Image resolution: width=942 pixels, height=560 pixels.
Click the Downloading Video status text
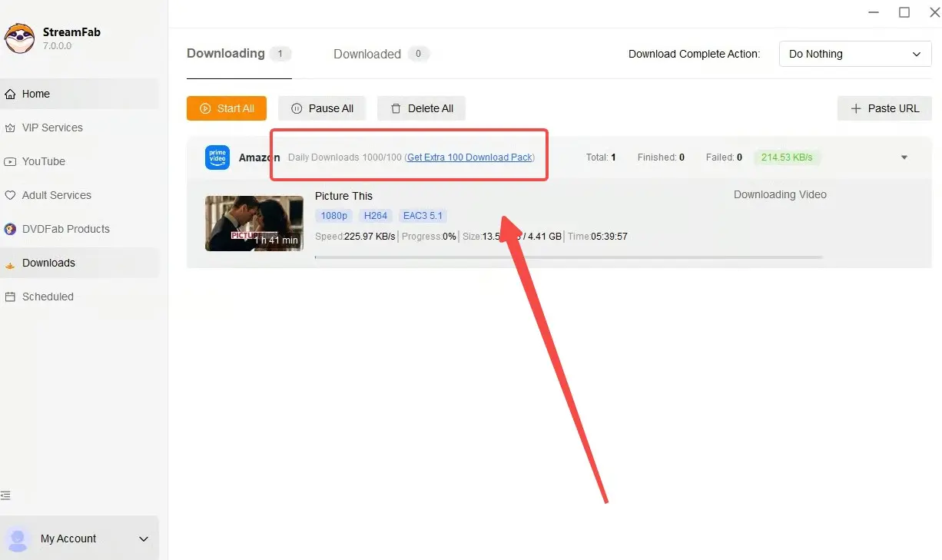pos(780,194)
